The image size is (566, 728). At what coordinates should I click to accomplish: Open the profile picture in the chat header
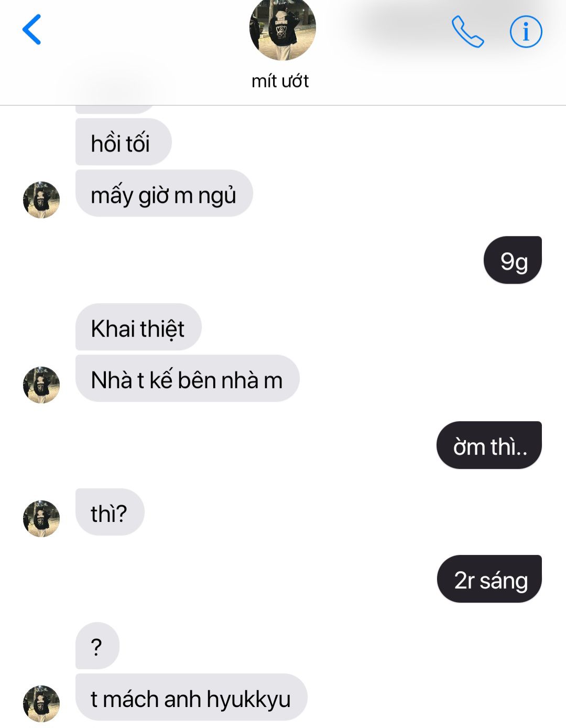pos(282,29)
